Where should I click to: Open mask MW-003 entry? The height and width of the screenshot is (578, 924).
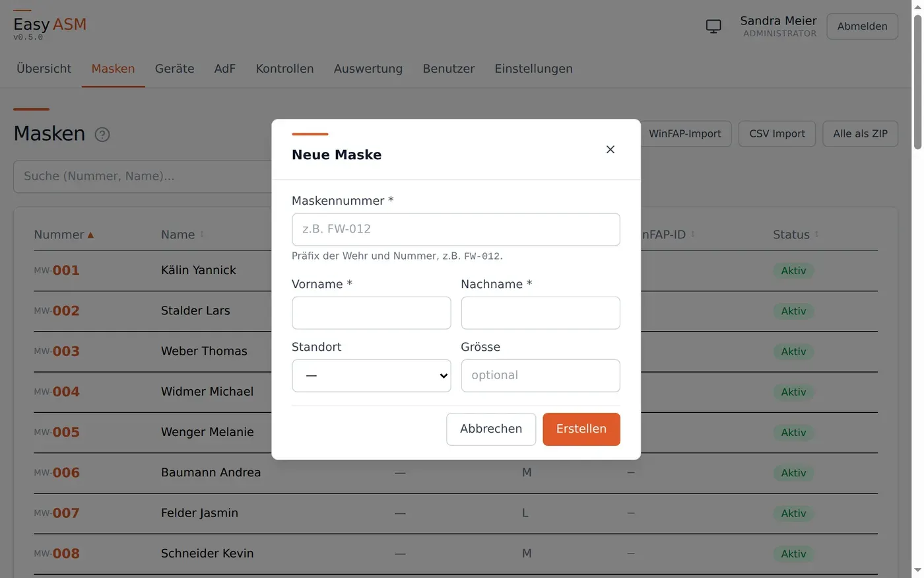point(57,351)
